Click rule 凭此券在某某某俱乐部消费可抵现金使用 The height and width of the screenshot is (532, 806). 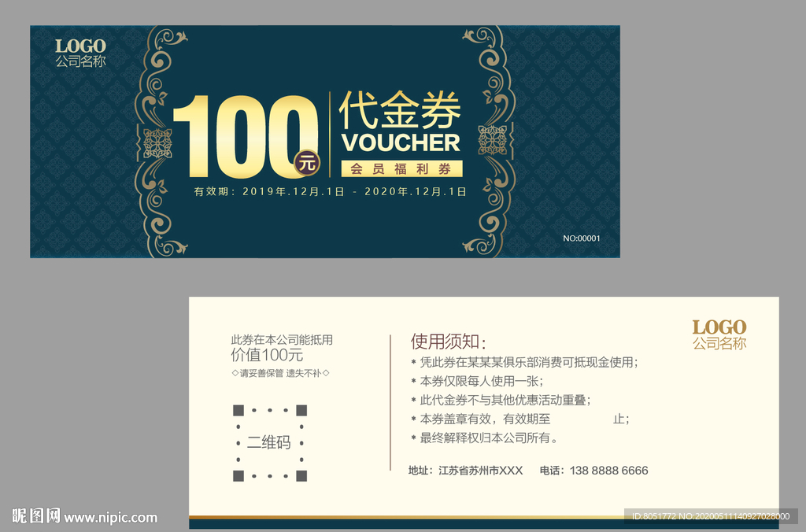coord(524,362)
